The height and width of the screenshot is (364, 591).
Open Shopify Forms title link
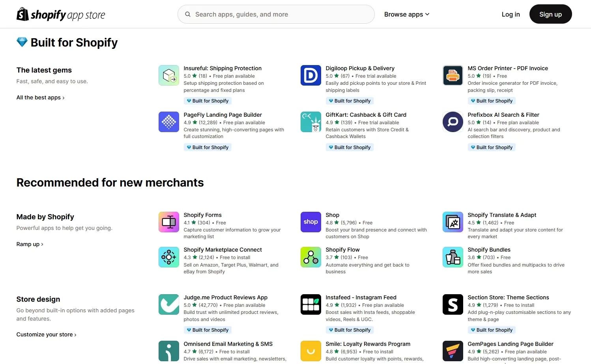tap(202, 215)
